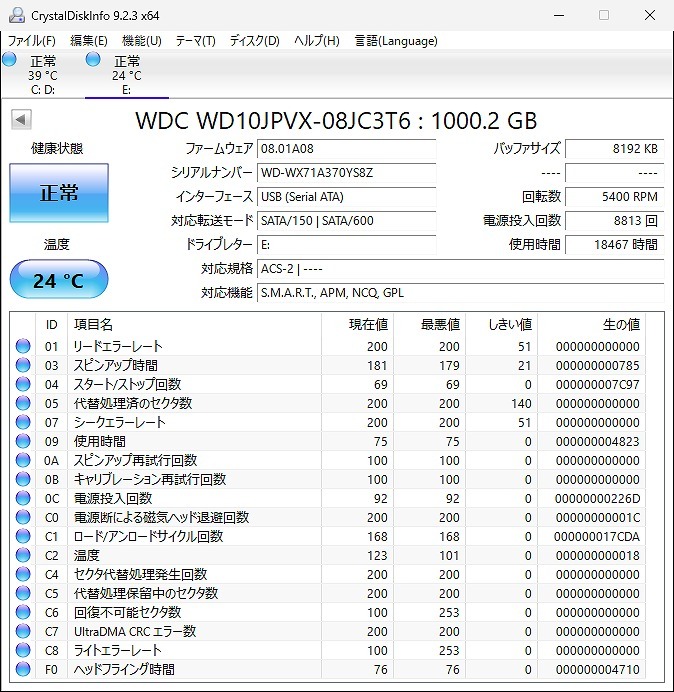Click the previous disk arrow button
The width and height of the screenshot is (674, 692).
coord(21,120)
